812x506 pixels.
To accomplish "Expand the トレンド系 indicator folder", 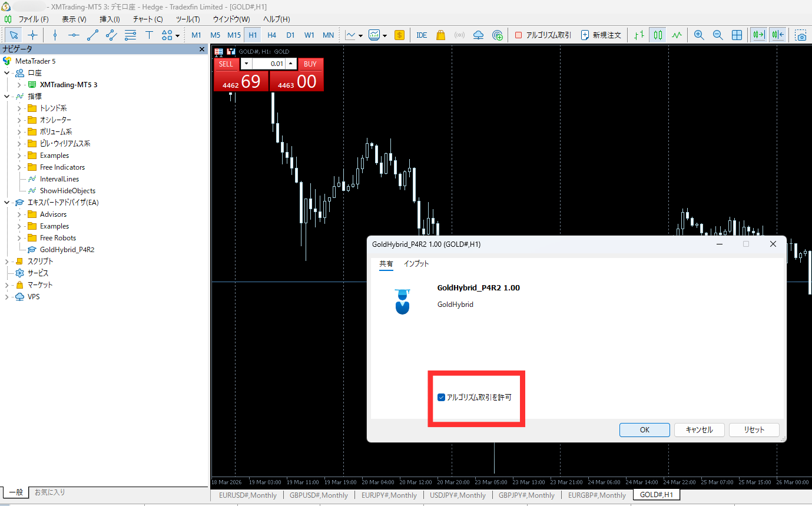I will 19,108.
